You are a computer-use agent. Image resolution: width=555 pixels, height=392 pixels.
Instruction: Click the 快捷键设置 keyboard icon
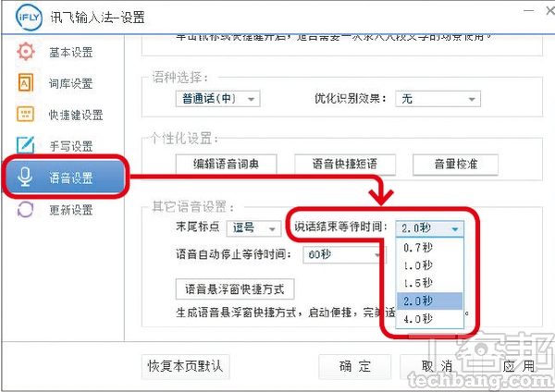(26, 115)
